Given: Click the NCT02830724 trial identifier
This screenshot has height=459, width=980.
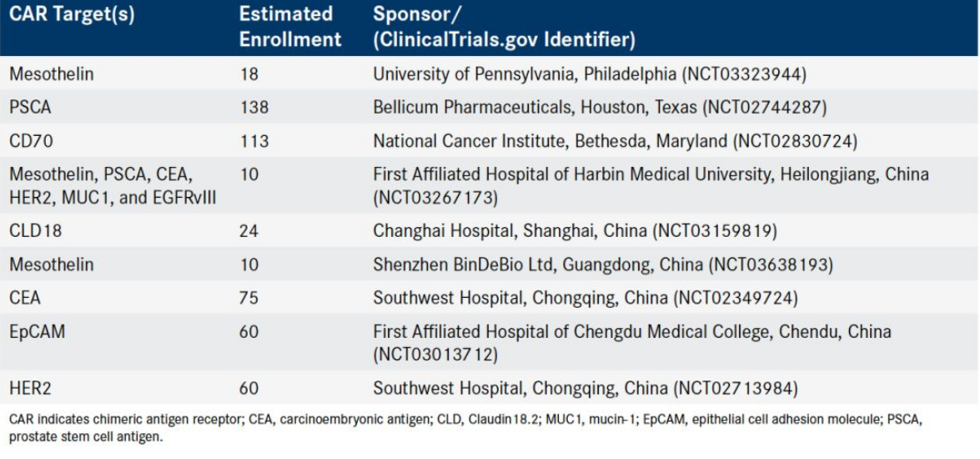Looking at the screenshot, I should 794,141.
